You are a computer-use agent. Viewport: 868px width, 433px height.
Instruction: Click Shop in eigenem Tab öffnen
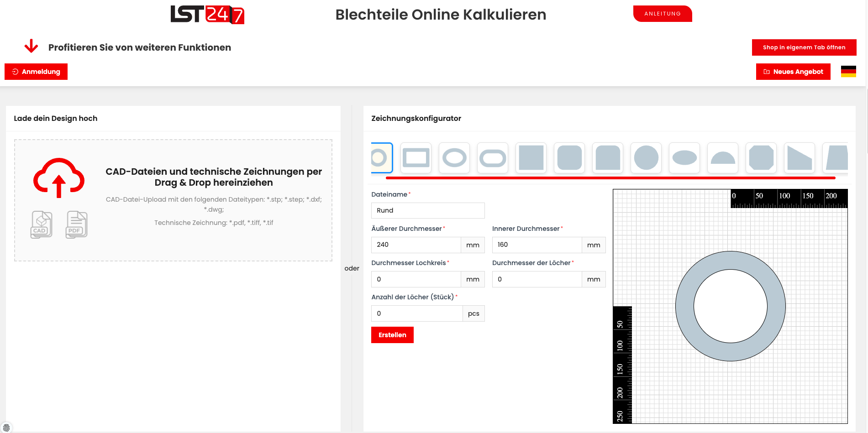point(804,47)
